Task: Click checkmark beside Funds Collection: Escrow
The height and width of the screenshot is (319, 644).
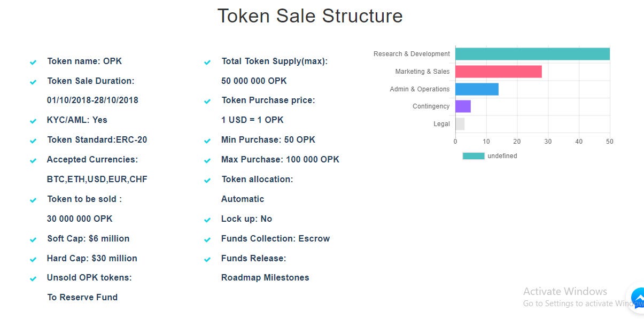Action: (x=207, y=240)
